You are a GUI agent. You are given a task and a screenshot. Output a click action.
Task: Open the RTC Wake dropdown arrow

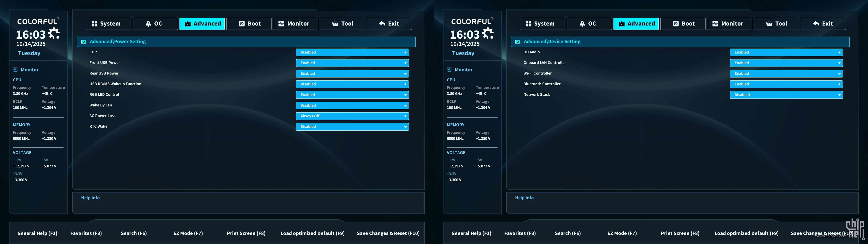tap(405, 127)
